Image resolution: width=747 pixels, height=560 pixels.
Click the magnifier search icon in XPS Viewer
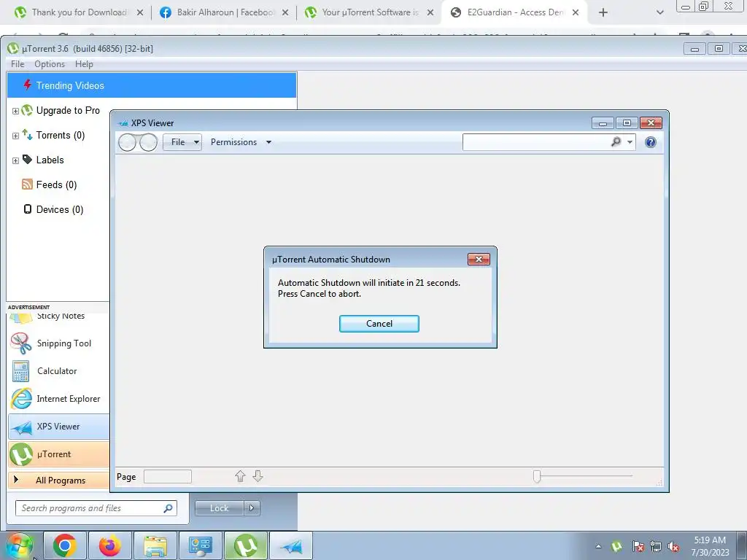(x=616, y=141)
